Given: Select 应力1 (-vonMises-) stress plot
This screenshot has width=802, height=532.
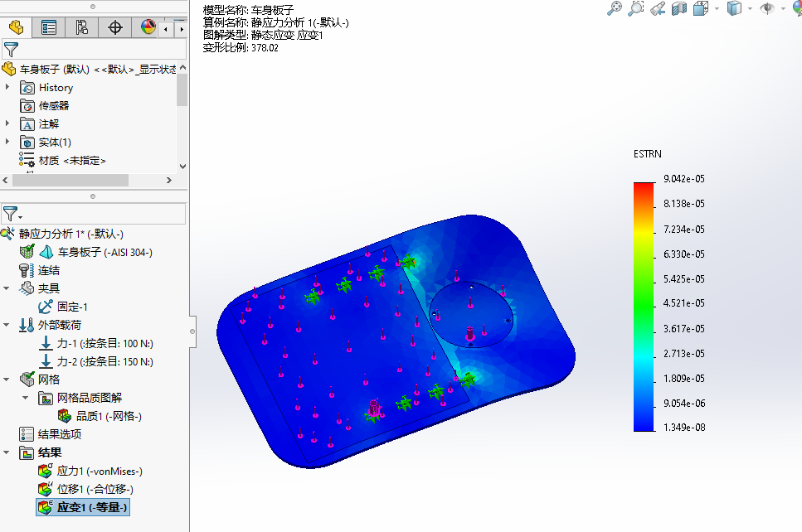Looking at the screenshot, I should coord(90,471).
